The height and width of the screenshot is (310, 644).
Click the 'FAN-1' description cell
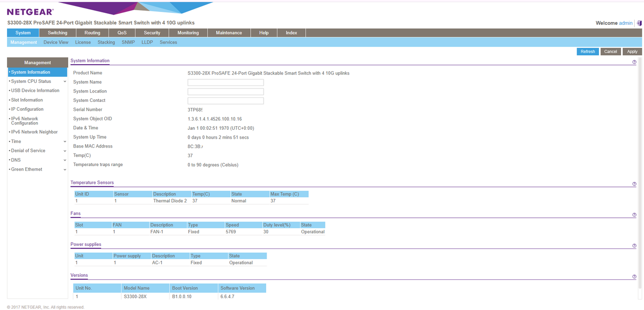point(157,232)
